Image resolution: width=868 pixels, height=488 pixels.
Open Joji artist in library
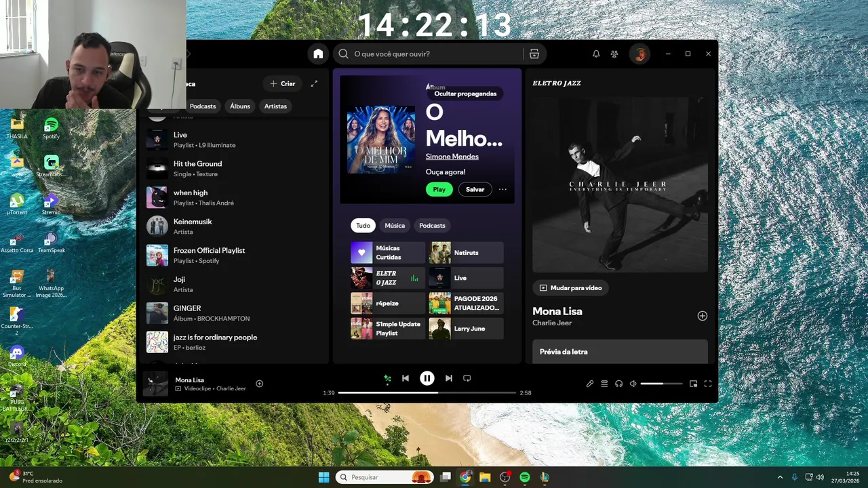(x=234, y=284)
